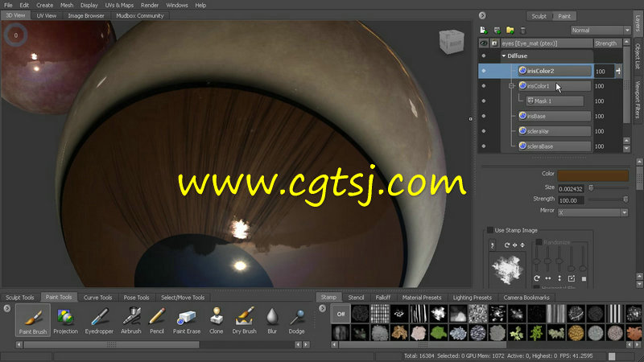Turn stamp Off in stamp tray
The width and height of the screenshot is (644, 362).
point(341,314)
